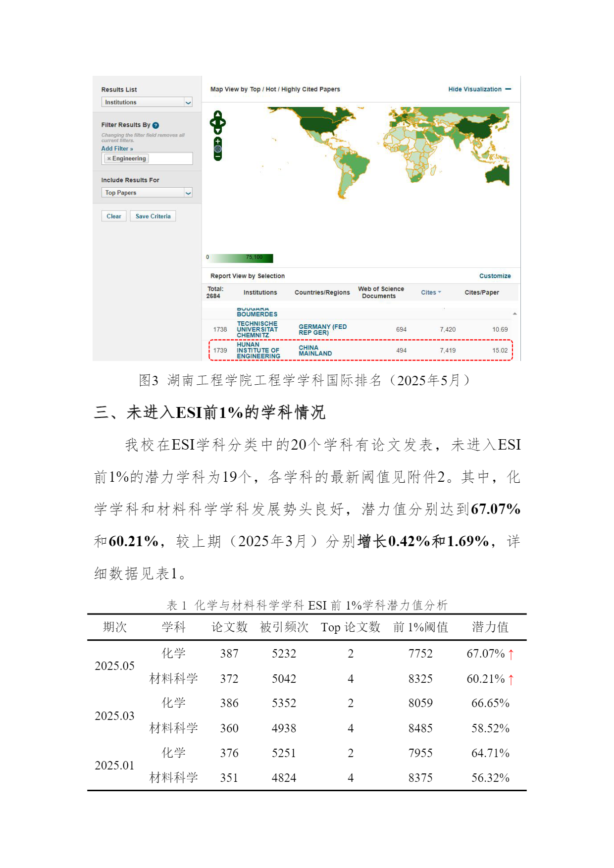The width and height of the screenshot is (614, 868).
Task: Open Filter Results By help icon
Action: 155,125
